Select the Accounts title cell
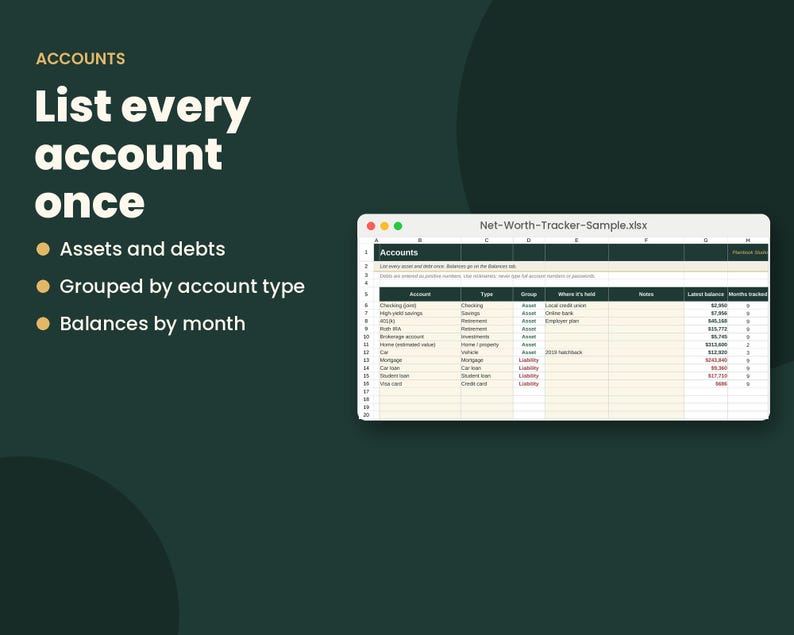 [420, 252]
